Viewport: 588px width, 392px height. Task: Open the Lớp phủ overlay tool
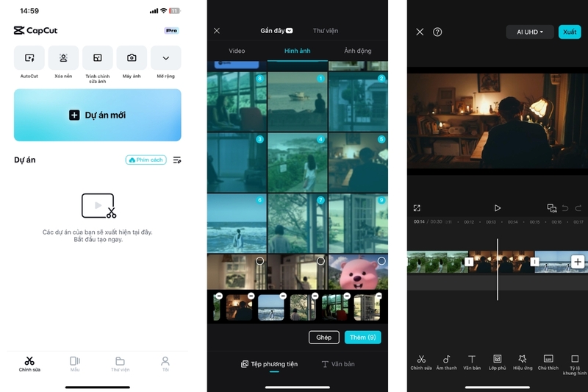(498, 363)
